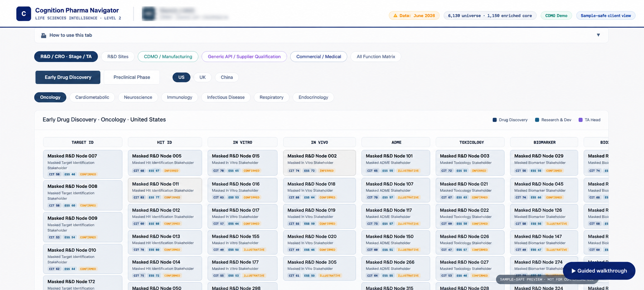Open Generic API / Supplier Qualification tab
This screenshot has width=644, height=290.
[244, 56]
